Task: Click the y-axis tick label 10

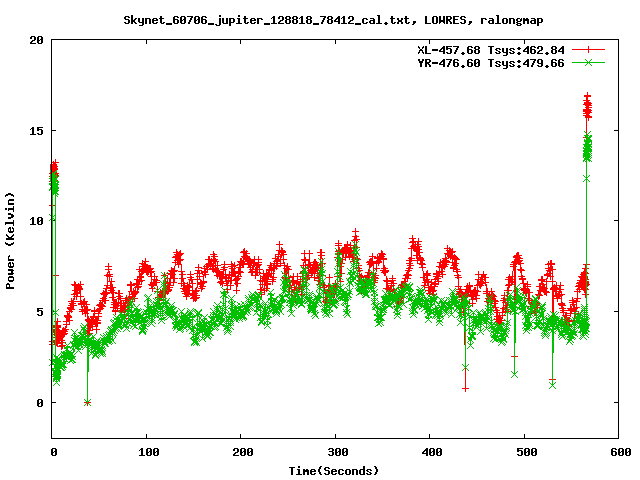Action: coord(36,221)
